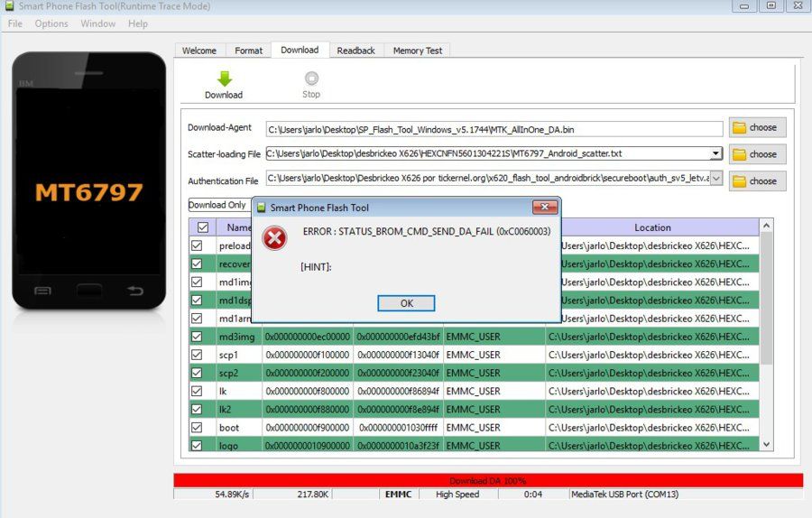Toggle the select-all checkbox in table header
Viewport: 812px width, 518px height.
pos(203,227)
